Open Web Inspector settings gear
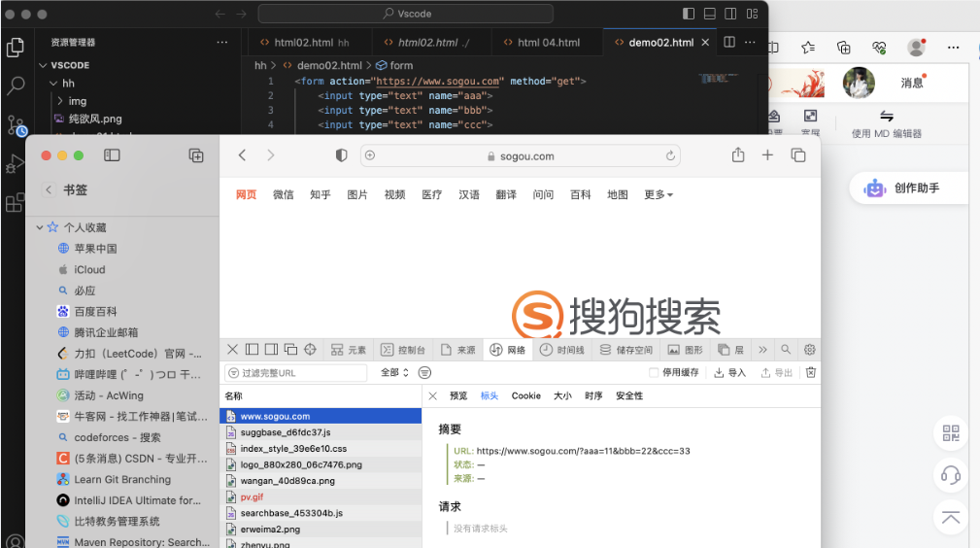The width and height of the screenshot is (980, 548). pos(809,350)
